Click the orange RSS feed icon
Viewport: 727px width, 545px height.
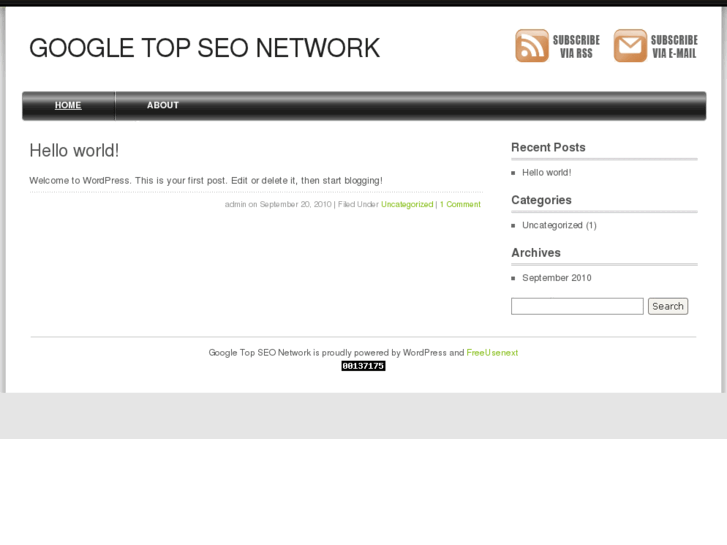[x=532, y=46]
